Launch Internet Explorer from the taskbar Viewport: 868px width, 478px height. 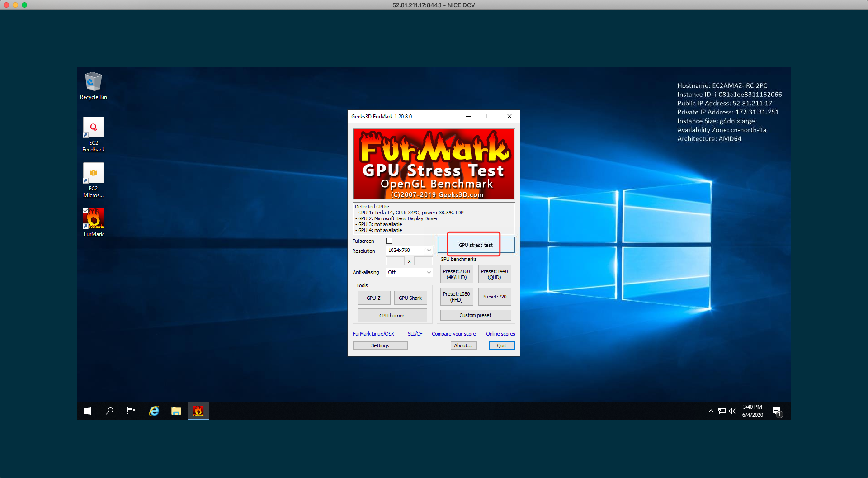(x=154, y=411)
